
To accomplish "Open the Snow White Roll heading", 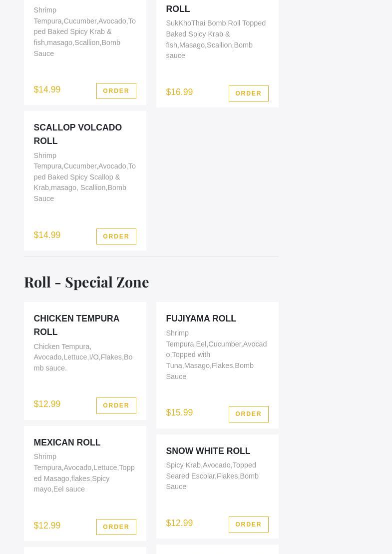I will pos(208,451).
